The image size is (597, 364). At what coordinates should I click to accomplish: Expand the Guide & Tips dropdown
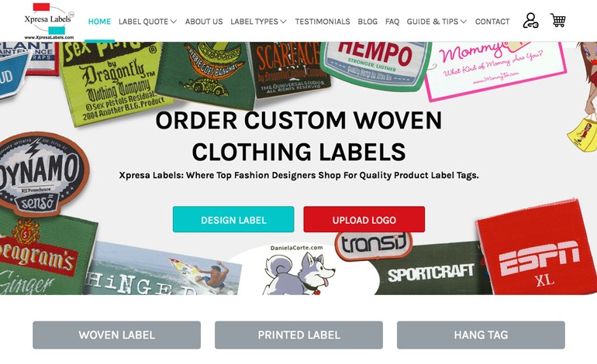[x=437, y=22]
